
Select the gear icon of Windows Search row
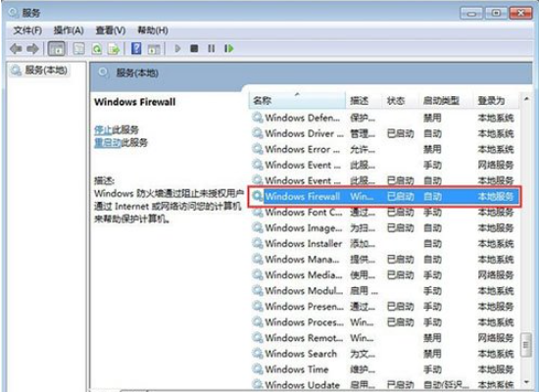point(258,353)
